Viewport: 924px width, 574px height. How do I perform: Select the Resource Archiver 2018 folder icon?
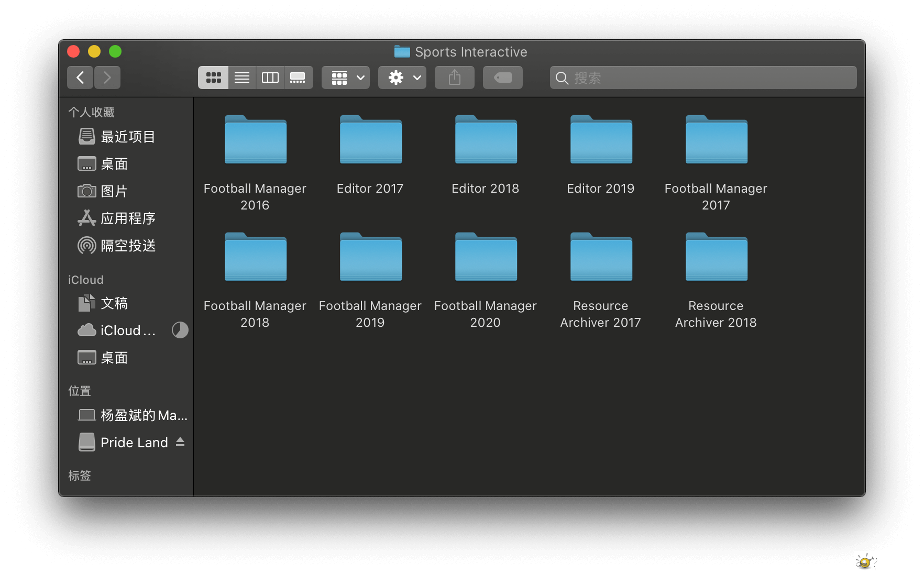(x=717, y=257)
